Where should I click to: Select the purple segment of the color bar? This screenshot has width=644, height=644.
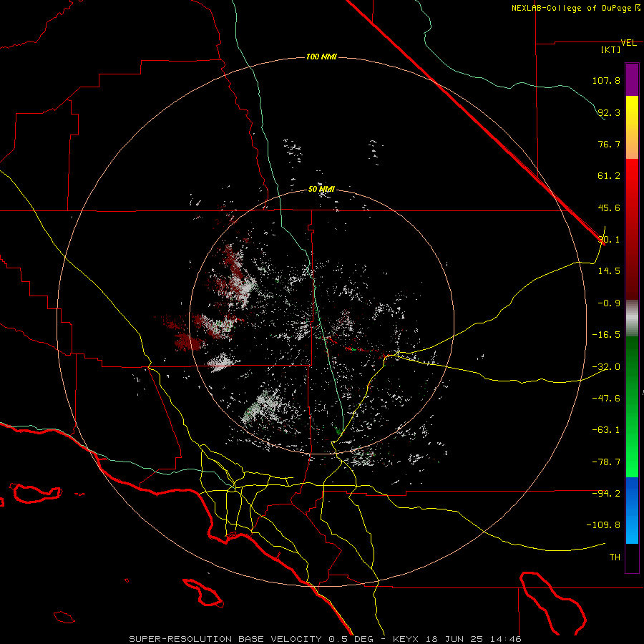coord(632,79)
